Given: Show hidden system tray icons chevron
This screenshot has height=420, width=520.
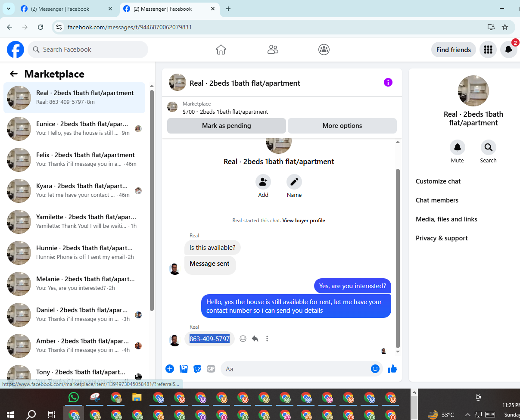Looking at the screenshot, I should [x=467, y=415].
